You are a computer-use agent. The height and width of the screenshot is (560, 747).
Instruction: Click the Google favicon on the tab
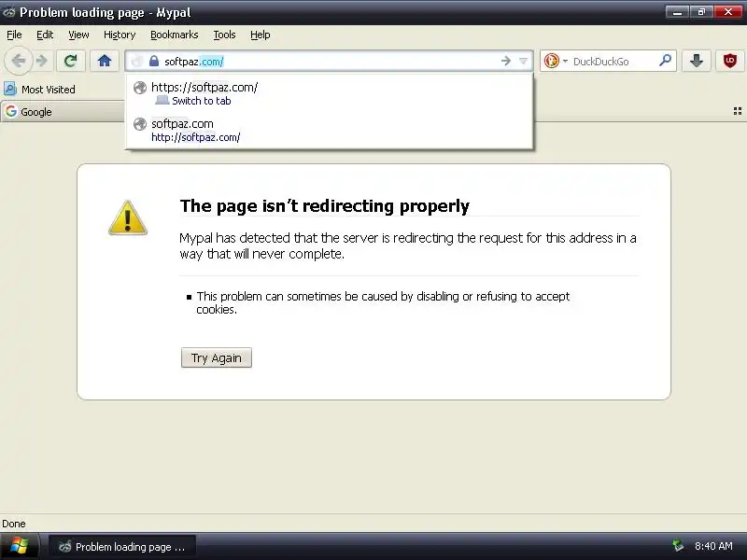(11, 111)
